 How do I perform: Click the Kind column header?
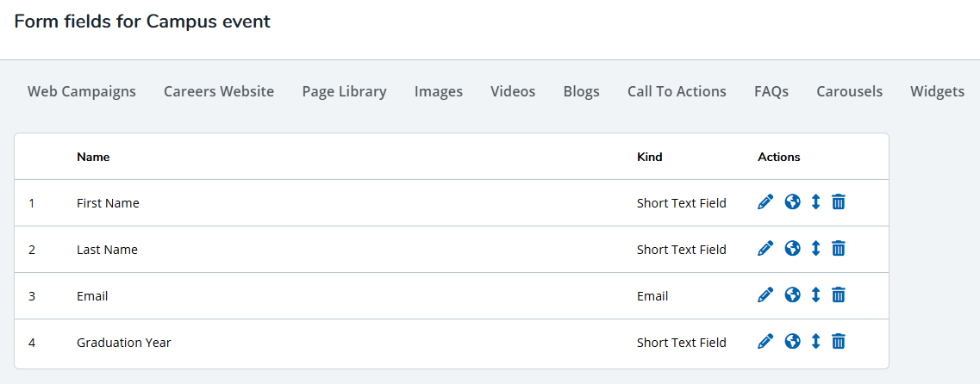click(649, 158)
